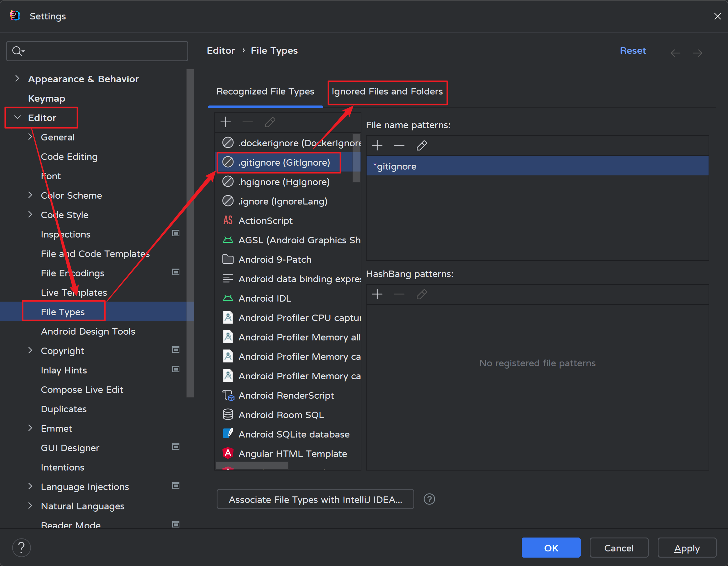Click add icon under HashBang patterns
Screen dimensions: 728x566
point(377,294)
